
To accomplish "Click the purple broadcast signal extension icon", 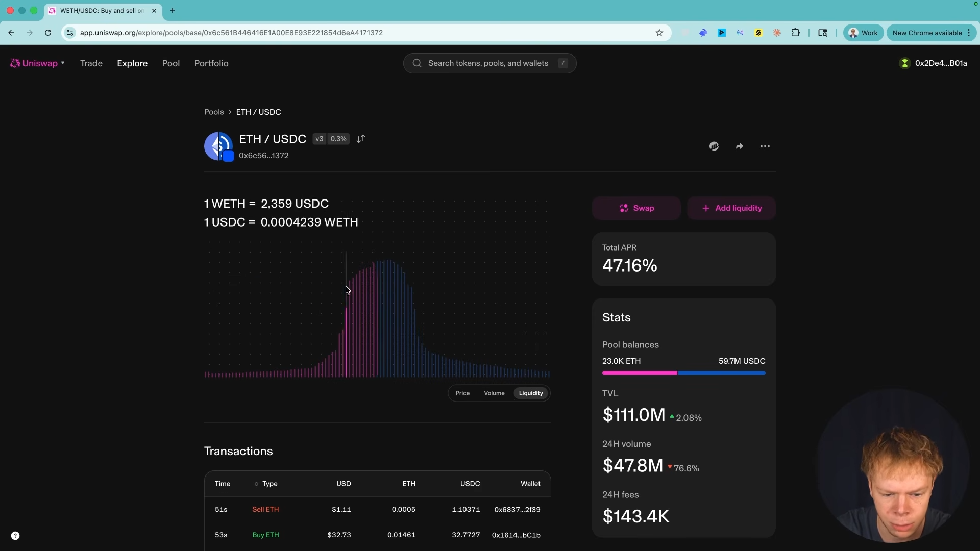I will click(x=740, y=33).
